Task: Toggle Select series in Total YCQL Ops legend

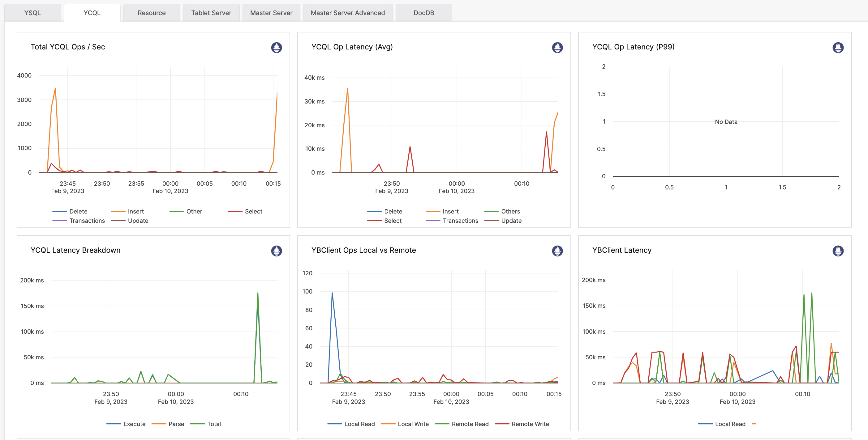Action: pos(245,211)
